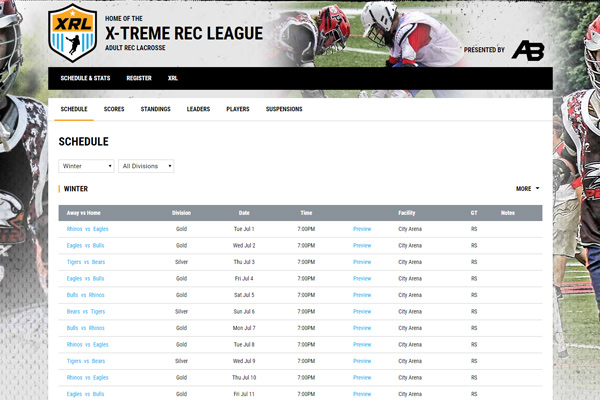Open Preview for the Sat Jul 5 game
The height and width of the screenshot is (400, 600).
coord(362,295)
